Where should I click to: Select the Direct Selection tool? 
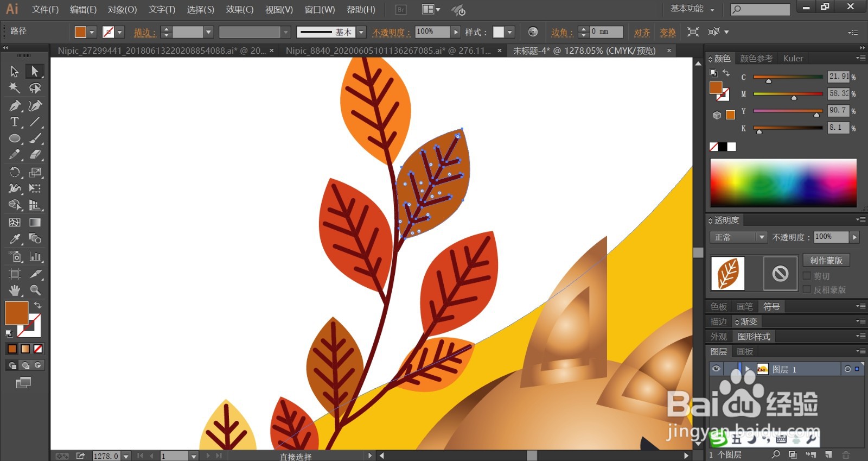click(35, 71)
